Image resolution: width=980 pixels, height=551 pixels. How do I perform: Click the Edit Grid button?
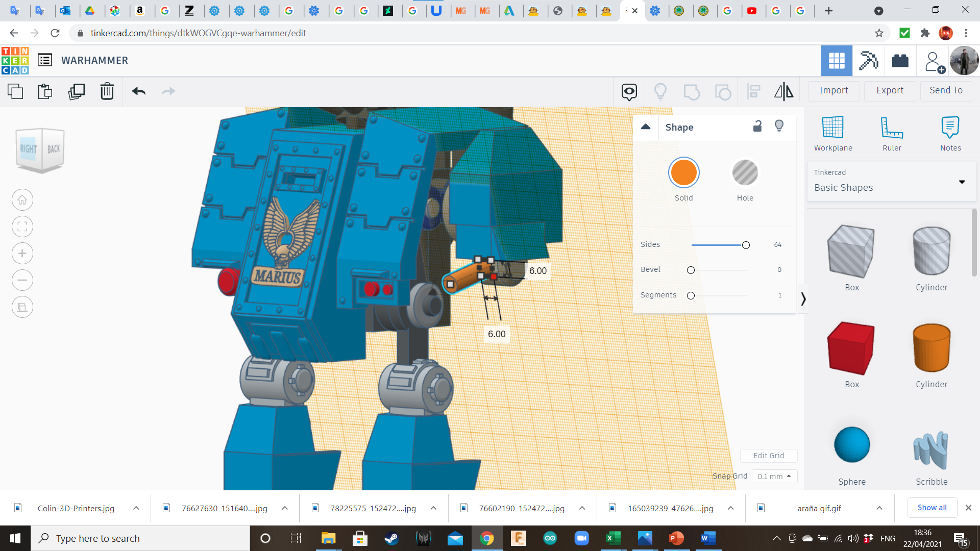click(768, 456)
